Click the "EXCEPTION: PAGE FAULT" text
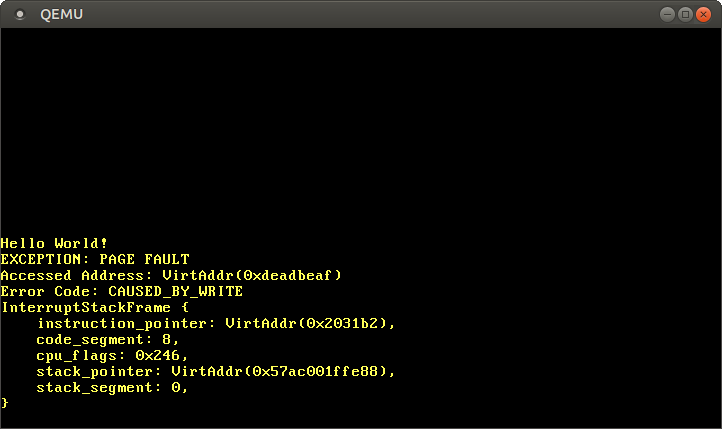 click(94, 259)
